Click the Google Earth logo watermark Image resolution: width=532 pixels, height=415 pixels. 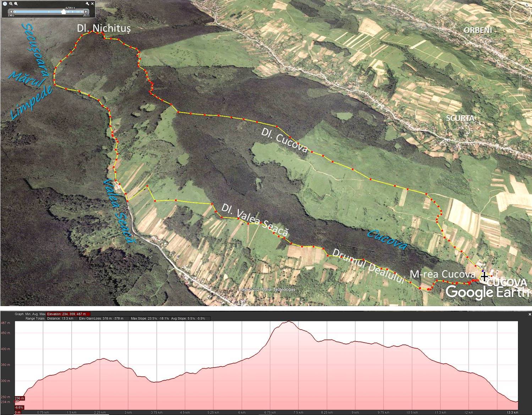[487, 292]
